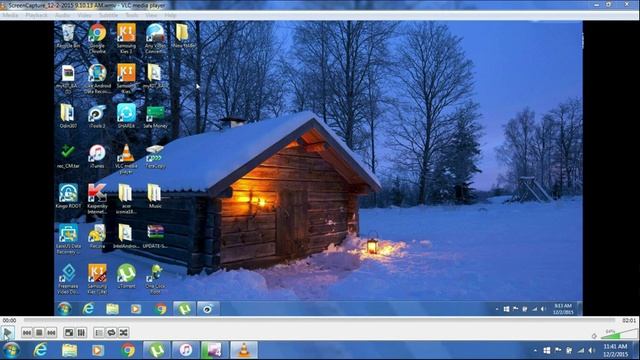Click the Freemake Video Downloader desktop icon

pos(68,278)
